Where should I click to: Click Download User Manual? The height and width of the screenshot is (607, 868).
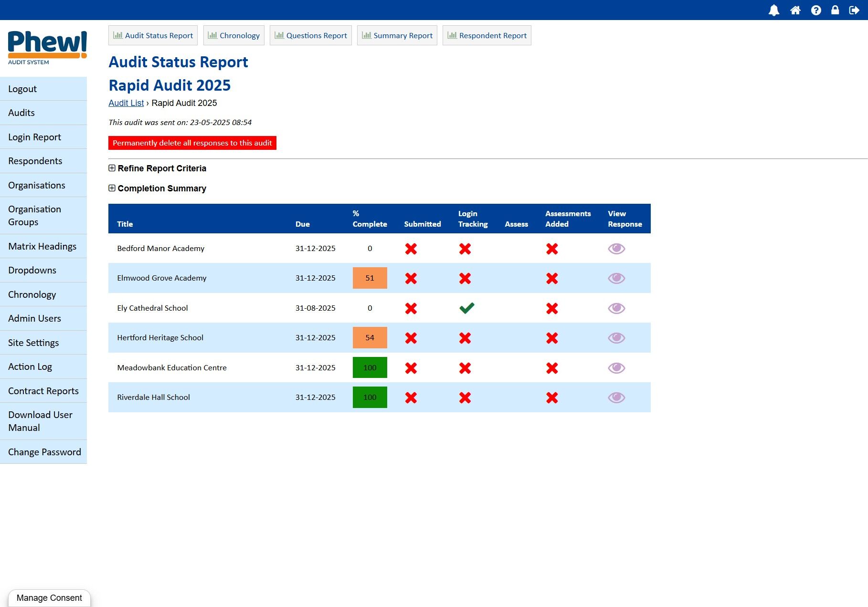point(43,421)
